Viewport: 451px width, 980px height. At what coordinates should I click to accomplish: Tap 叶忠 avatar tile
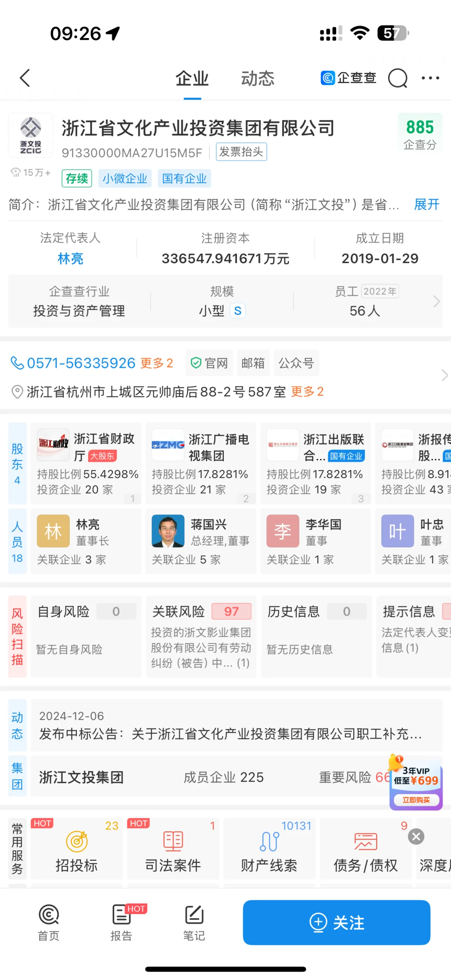pyautogui.click(x=398, y=531)
